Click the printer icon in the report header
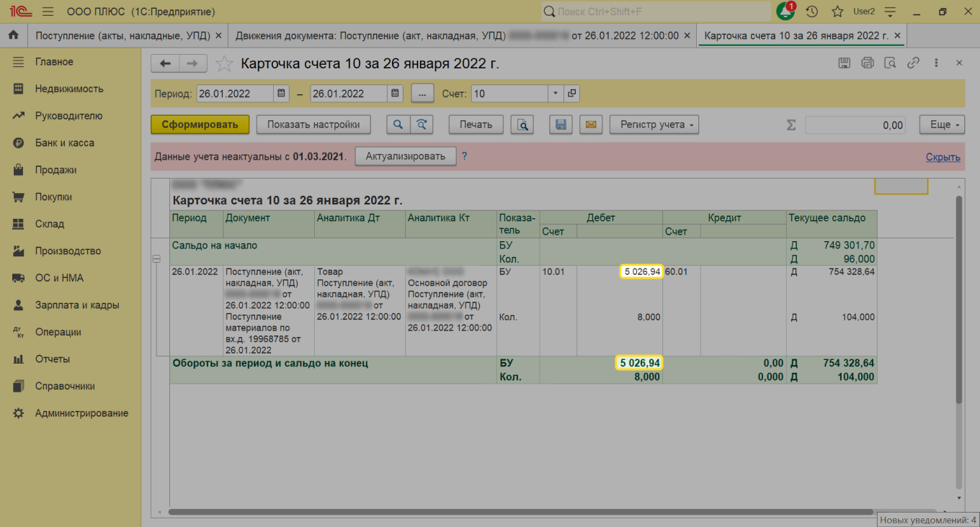 tap(867, 63)
